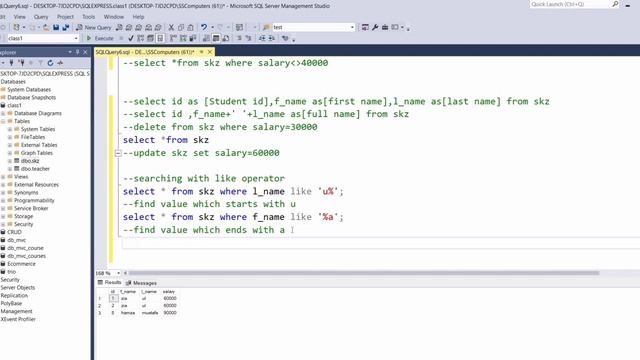This screenshot has height=360, width=640.
Task: Toggle Query Options icon
Action: tap(150, 38)
